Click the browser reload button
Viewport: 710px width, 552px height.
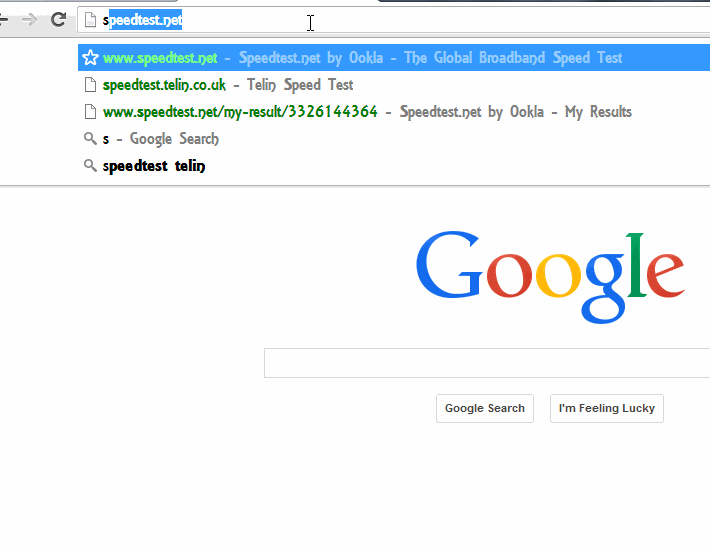coord(58,19)
